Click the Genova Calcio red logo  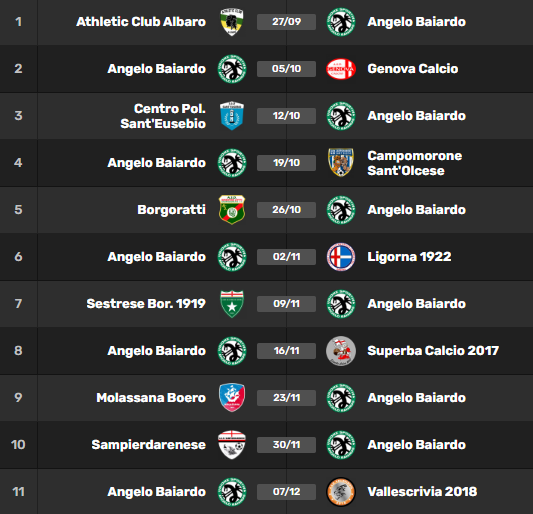(341, 69)
